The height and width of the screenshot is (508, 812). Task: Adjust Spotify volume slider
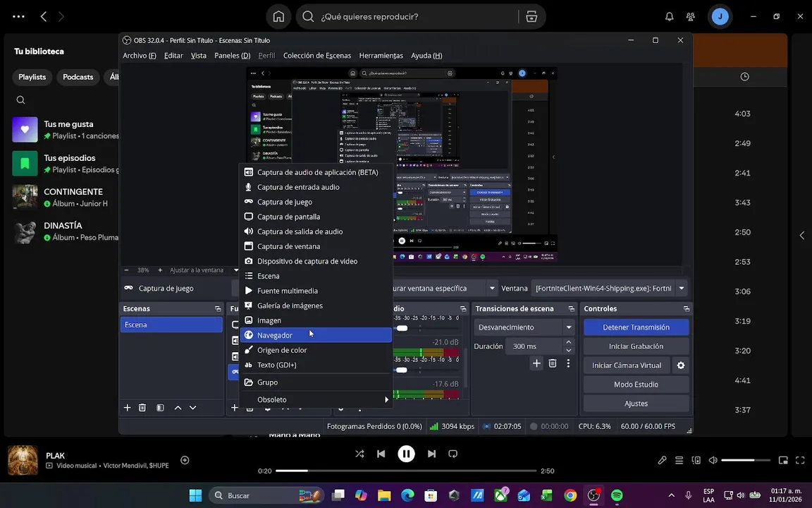[x=746, y=460]
